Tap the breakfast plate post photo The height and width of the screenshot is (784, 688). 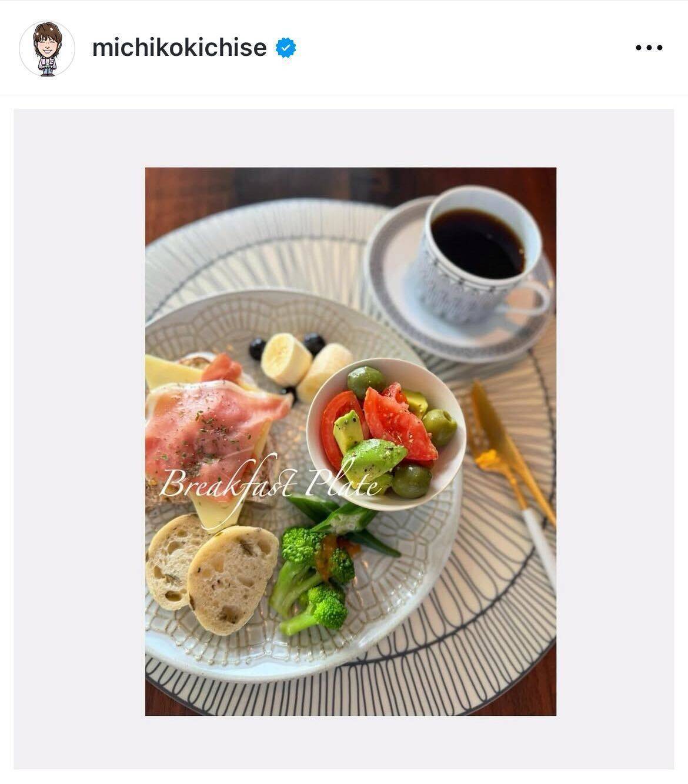(350, 441)
